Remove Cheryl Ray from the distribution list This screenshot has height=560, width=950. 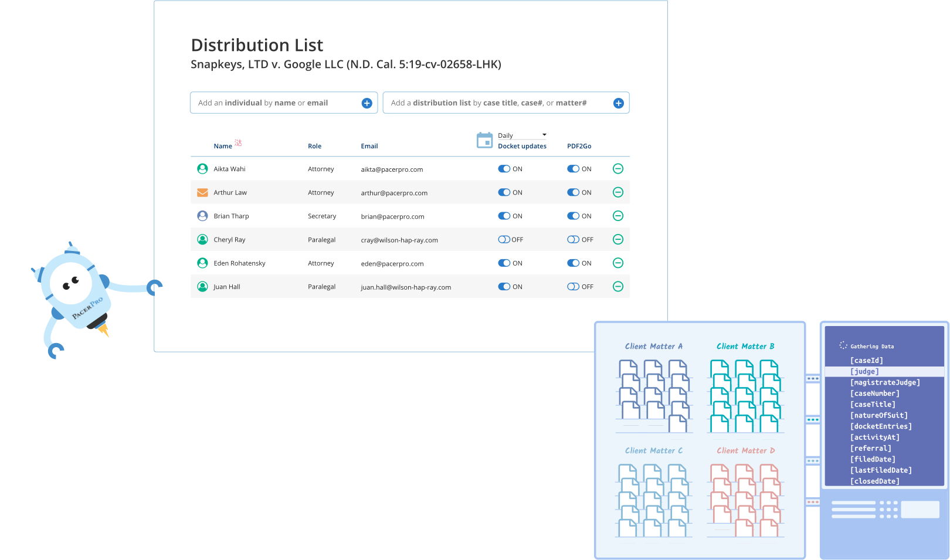tap(618, 239)
